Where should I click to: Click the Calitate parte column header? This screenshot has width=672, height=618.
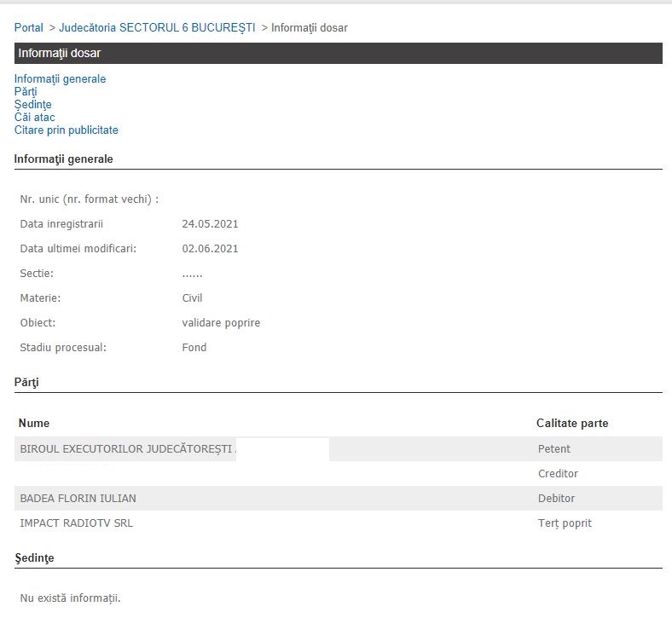[x=571, y=424]
